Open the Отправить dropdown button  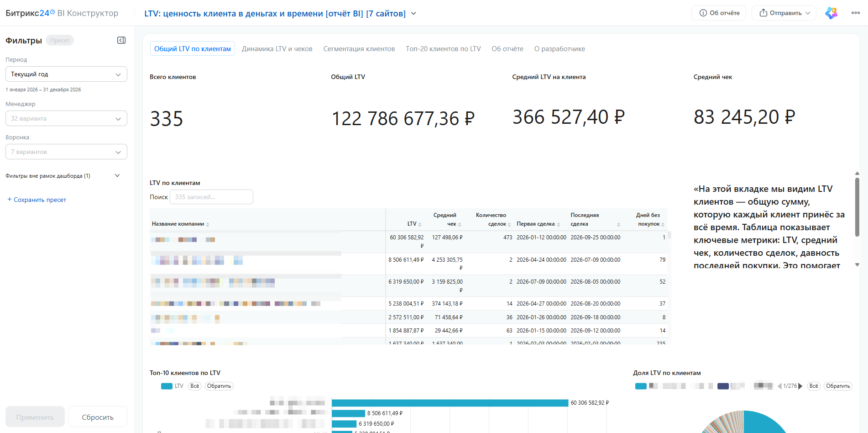[x=785, y=13]
